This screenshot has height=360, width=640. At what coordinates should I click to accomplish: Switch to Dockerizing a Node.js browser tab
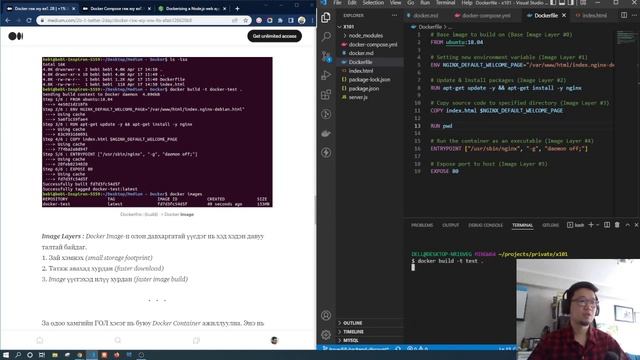[x=192, y=8]
